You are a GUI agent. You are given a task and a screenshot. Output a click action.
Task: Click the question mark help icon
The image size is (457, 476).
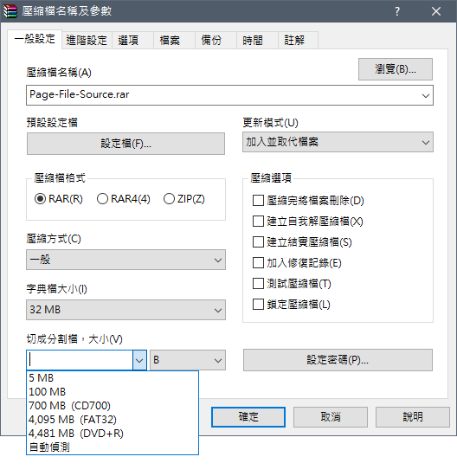tap(397, 11)
